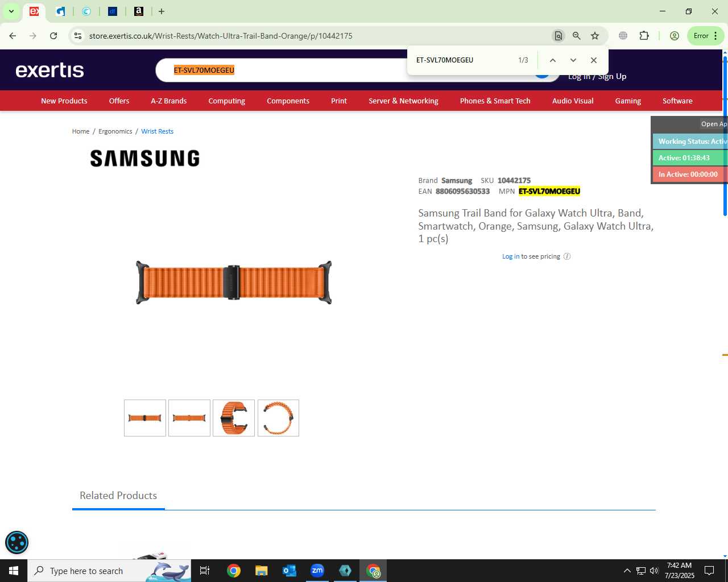Open Task View on taskbar
The width and height of the screenshot is (728, 582).
[x=205, y=571]
